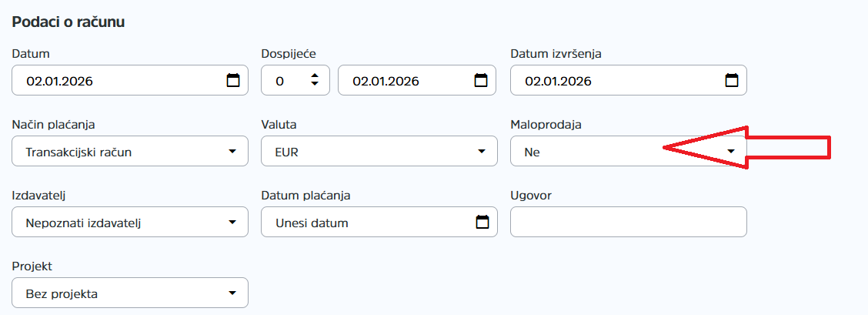Open calendar picker for Datum field
The width and height of the screenshot is (868, 315).
pos(233,80)
